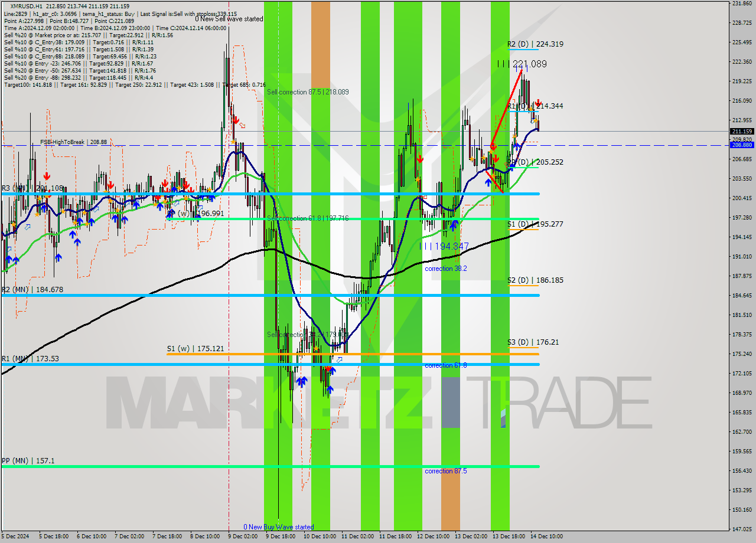Select the '0 New Sell wave started' label
756x543 pixels.
click(229, 19)
